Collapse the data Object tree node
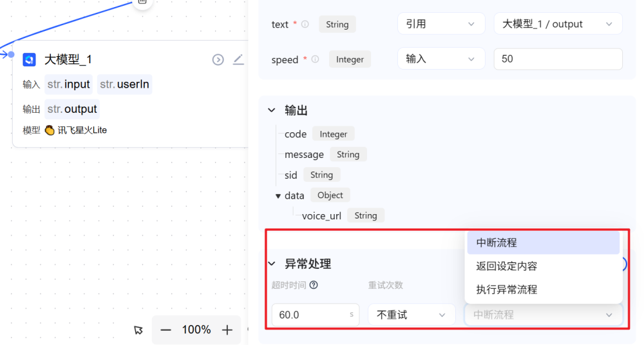 pos(278,195)
